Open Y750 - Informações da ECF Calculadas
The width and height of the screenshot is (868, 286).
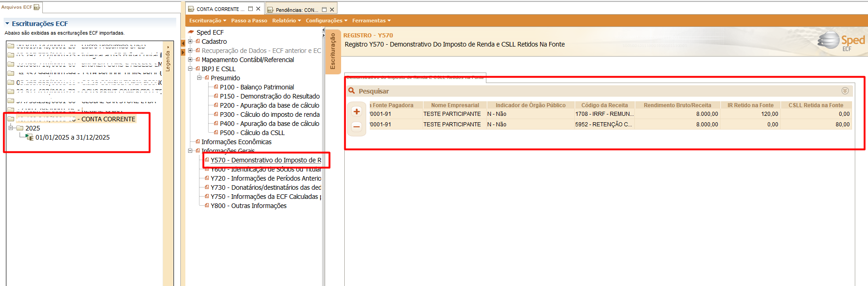[x=266, y=197]
